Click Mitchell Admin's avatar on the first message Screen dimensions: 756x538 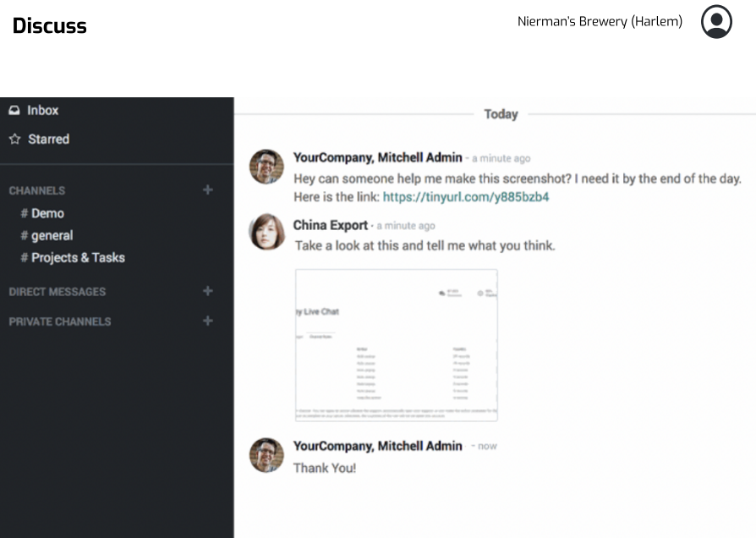tap(266, 167)
